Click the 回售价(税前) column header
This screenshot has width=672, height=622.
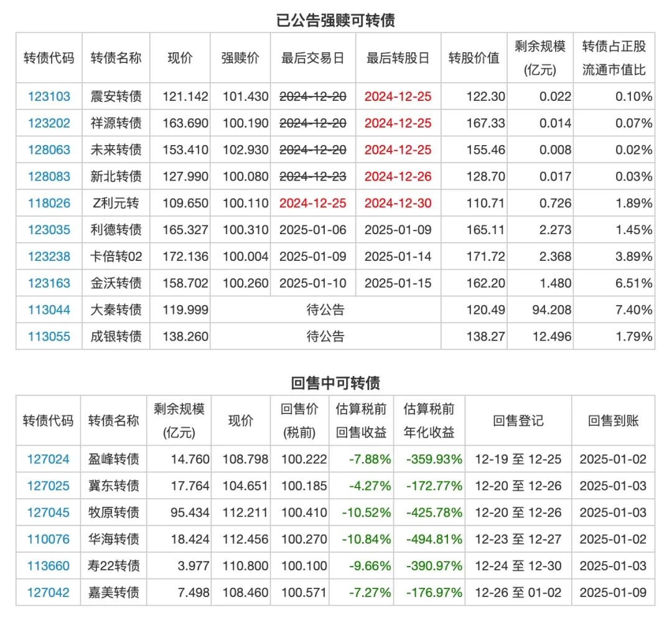click(x=299, y=421)
